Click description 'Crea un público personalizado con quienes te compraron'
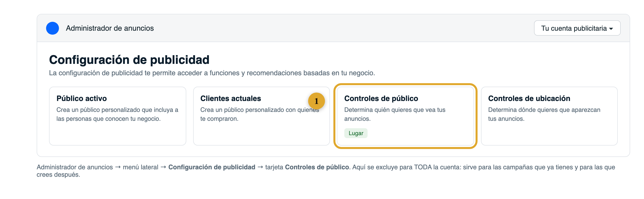This screenshot has height=199, width=644. 260,114
